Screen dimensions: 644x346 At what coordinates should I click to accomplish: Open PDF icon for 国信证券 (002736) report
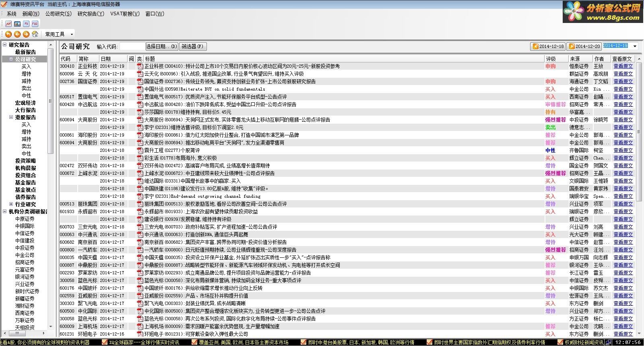(x=140, y=81)
